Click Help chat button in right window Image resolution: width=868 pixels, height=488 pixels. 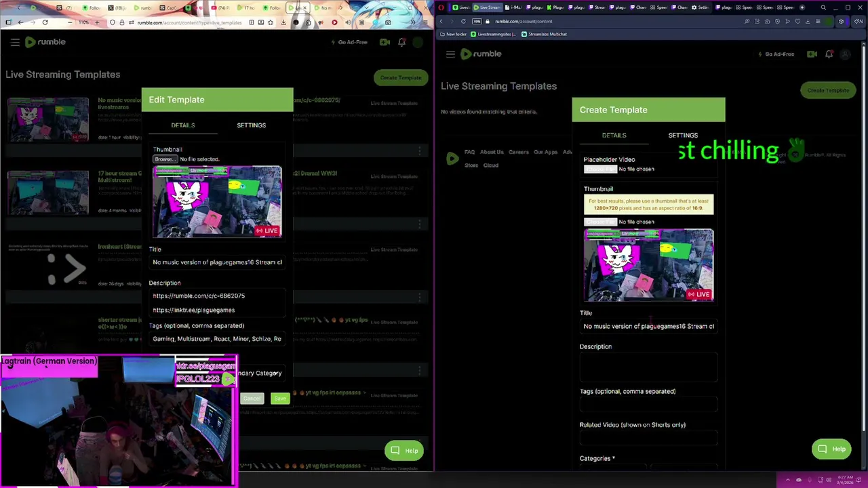[831, 449]
